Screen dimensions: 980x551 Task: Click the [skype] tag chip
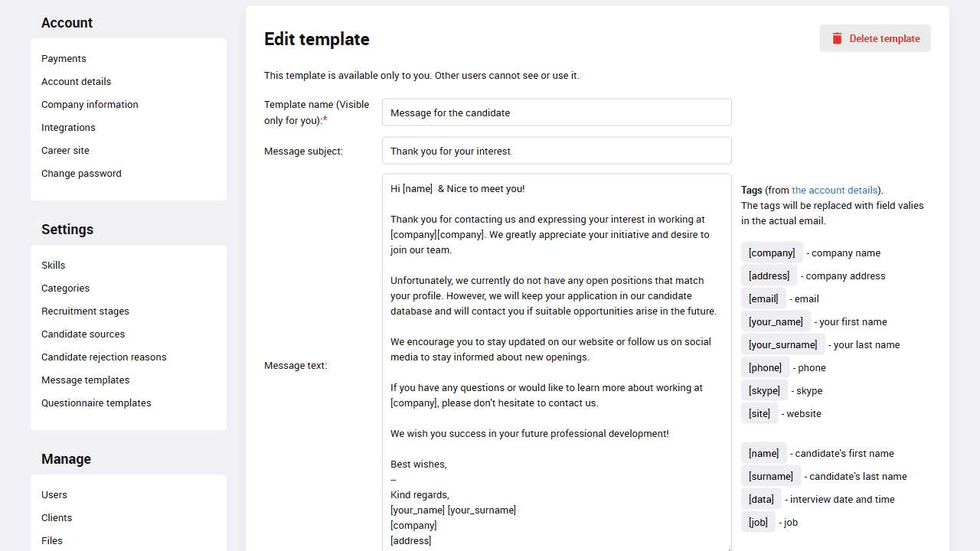point(764,390)
